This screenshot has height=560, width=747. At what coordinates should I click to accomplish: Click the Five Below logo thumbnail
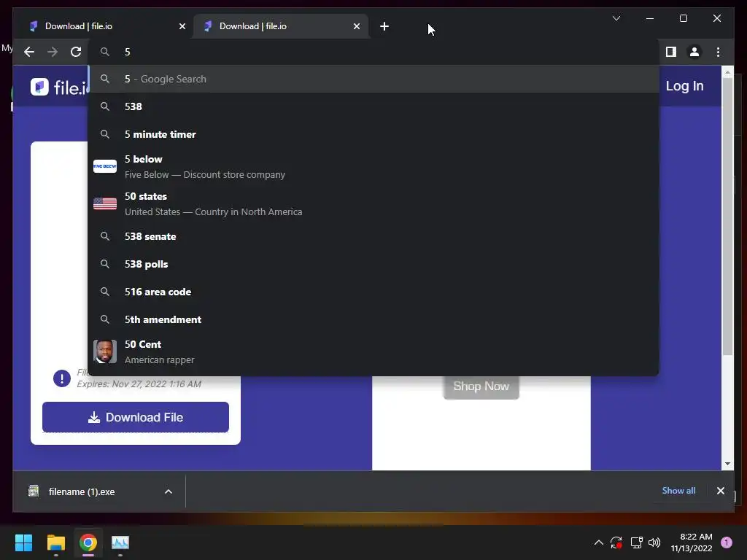[x=105, y=166]
